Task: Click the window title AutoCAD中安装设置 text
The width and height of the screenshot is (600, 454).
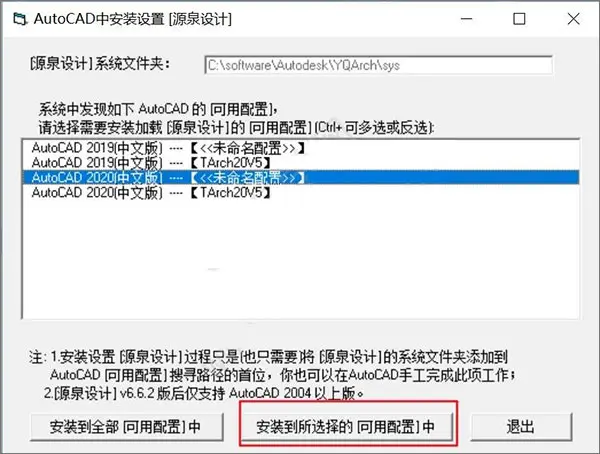Action: [132, 19]
